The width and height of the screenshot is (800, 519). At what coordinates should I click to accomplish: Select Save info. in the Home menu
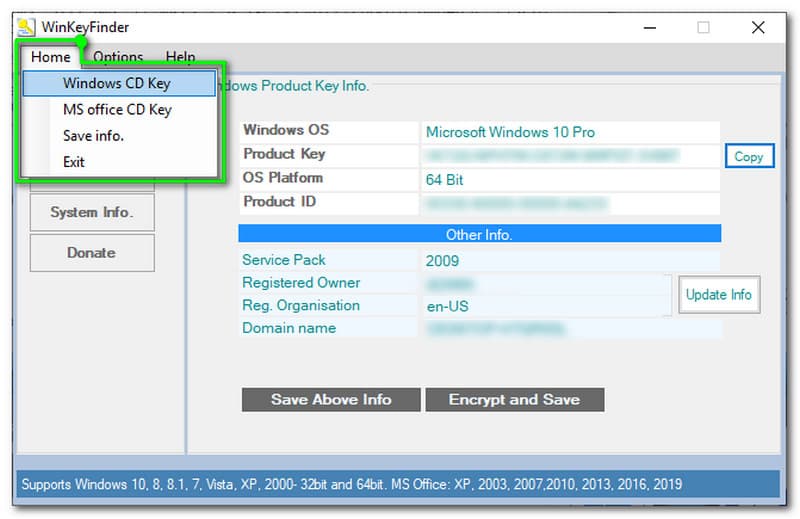pos(93,135)
